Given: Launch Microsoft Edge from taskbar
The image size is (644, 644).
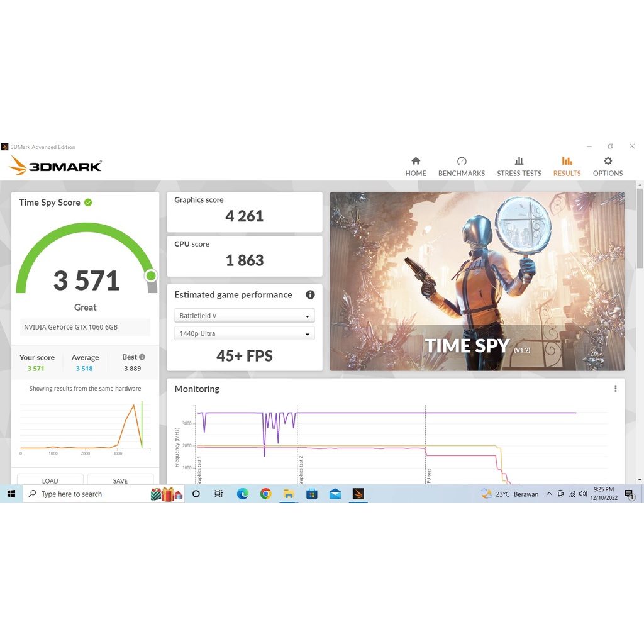Looking at the screenshot, I should point(242,494).
